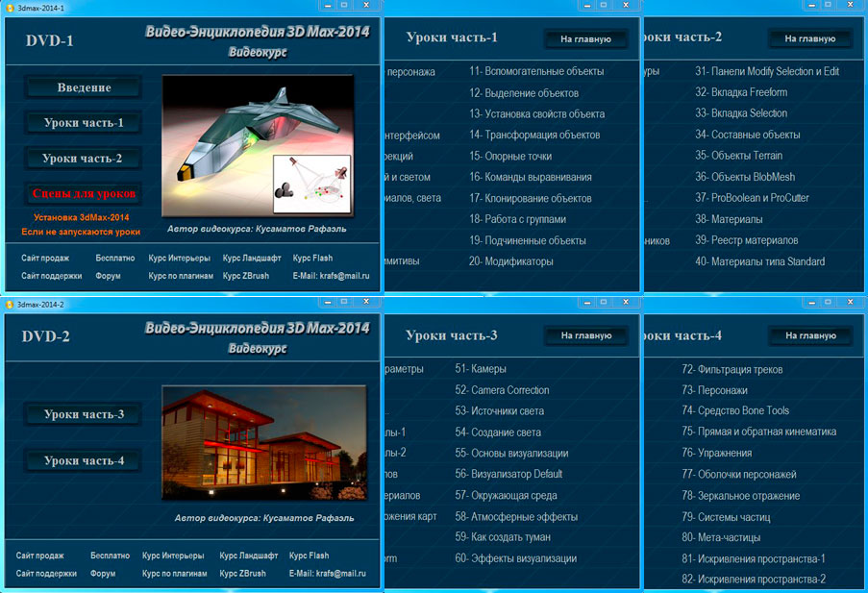Open lesson 59- Как создать туман

point(503,537)
